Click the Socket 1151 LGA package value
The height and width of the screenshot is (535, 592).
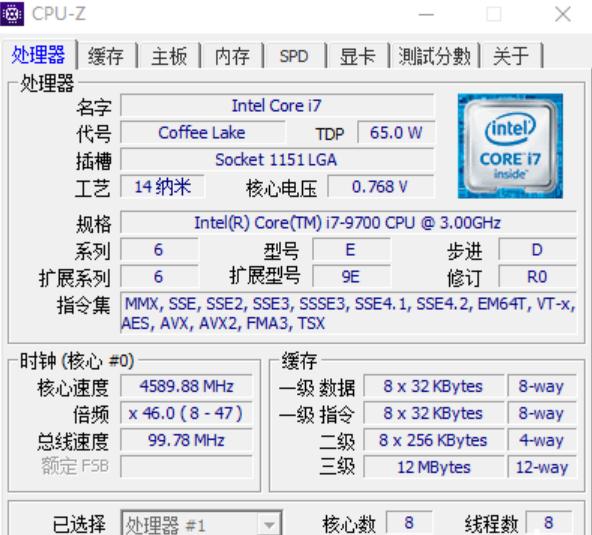(277, 160)
